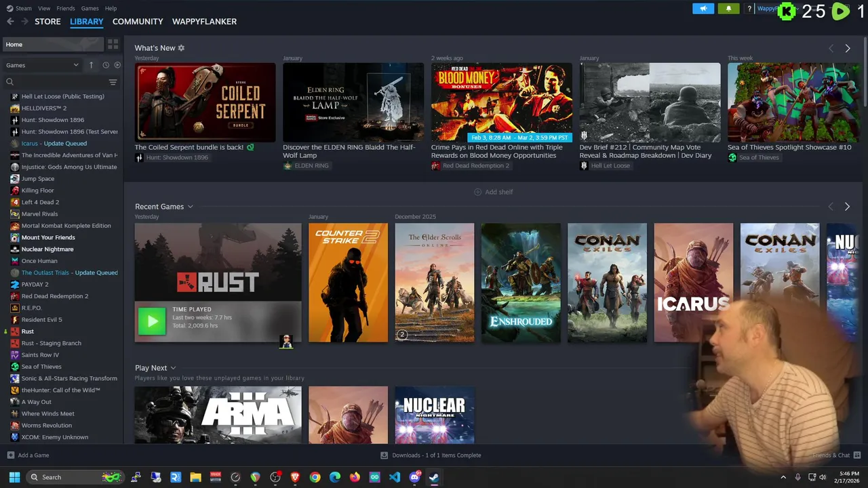The image size is (868, 488).
Task: Select Counter-Strike 2 in Recent Games
Action: click(348, 283)
